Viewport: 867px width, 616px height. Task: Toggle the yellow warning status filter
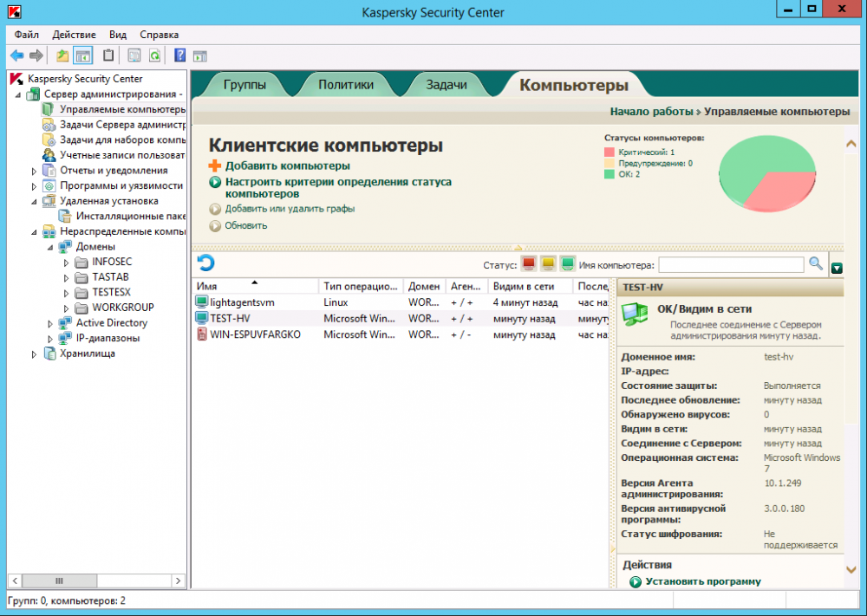548,264
